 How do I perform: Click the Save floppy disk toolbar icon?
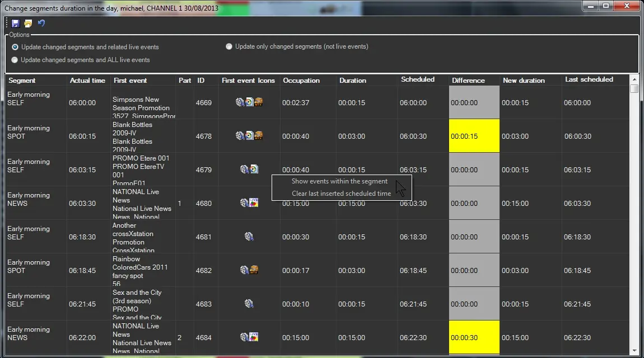pyautogui.click(x=16, y=23)
